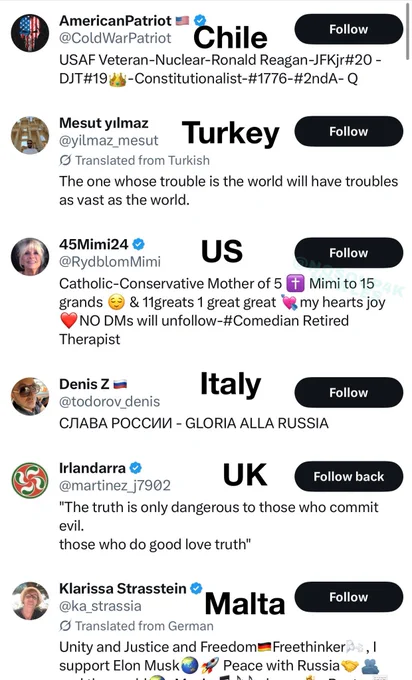
Task: Click Klarissa Strasstein's verified badge
Action: coord(196,588)
